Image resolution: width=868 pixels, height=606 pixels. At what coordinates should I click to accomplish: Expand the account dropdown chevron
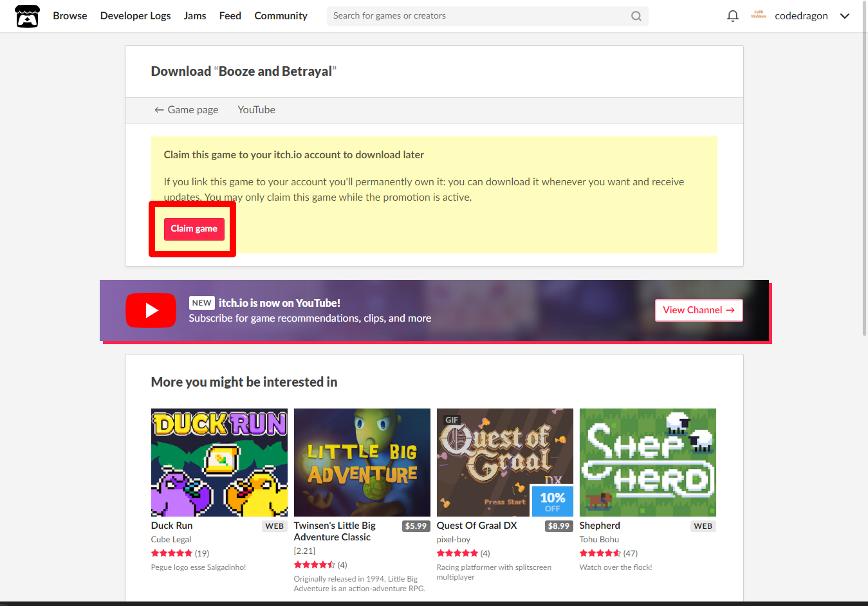(845, 16)
